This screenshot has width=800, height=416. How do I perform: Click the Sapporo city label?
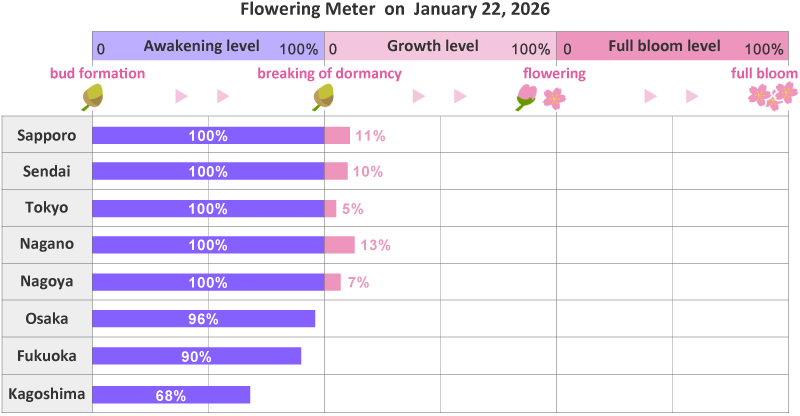pyautogui.click(x=46, y=135)
